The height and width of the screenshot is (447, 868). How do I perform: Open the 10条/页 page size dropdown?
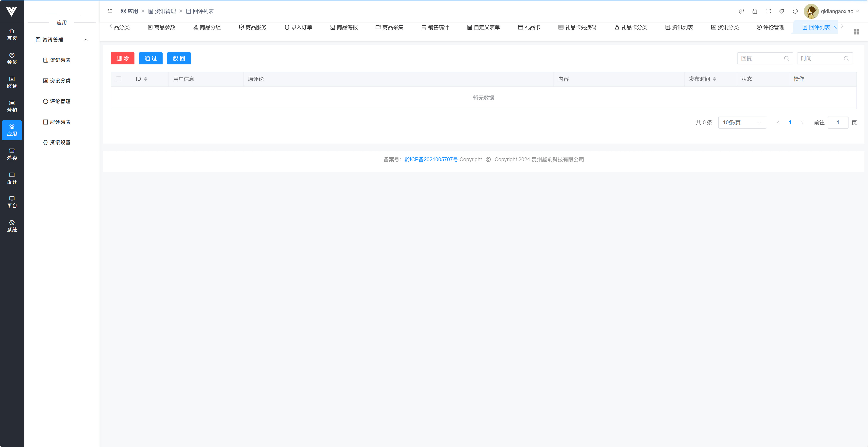[742, 122]
